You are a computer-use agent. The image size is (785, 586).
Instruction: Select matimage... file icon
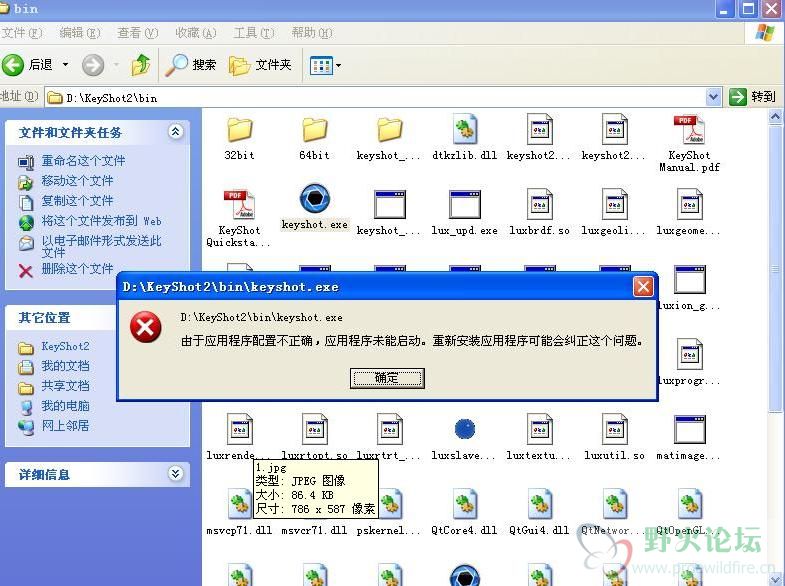coord(689,429)
